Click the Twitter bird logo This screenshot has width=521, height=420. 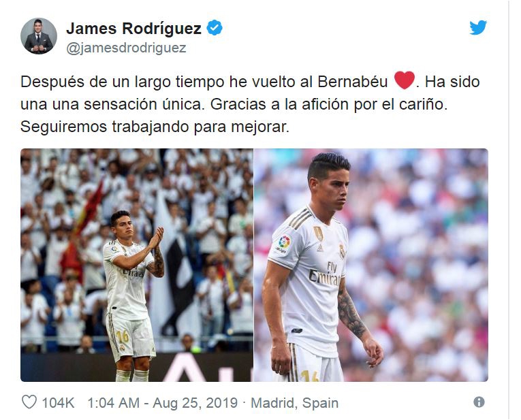pyautogui.click(x=478, y=27)
